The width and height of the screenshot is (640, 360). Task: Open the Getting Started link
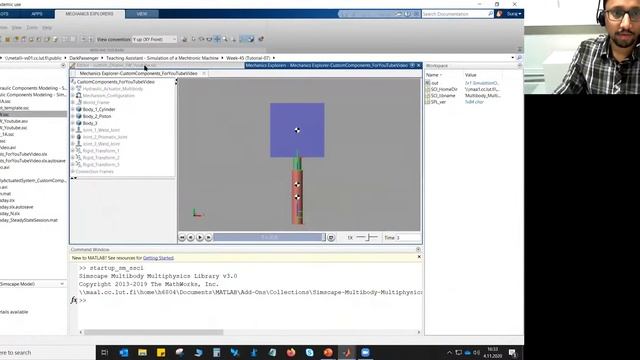[x=158, y=258]
